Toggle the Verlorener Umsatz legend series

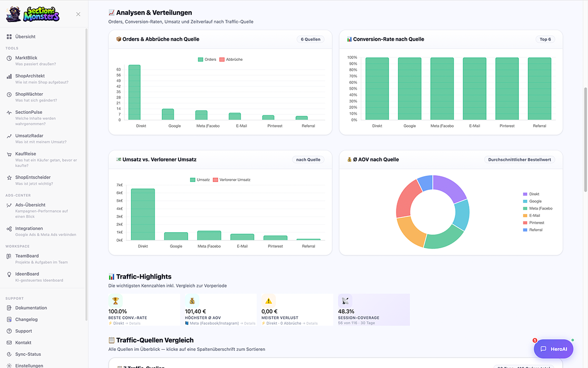(231, 180)
